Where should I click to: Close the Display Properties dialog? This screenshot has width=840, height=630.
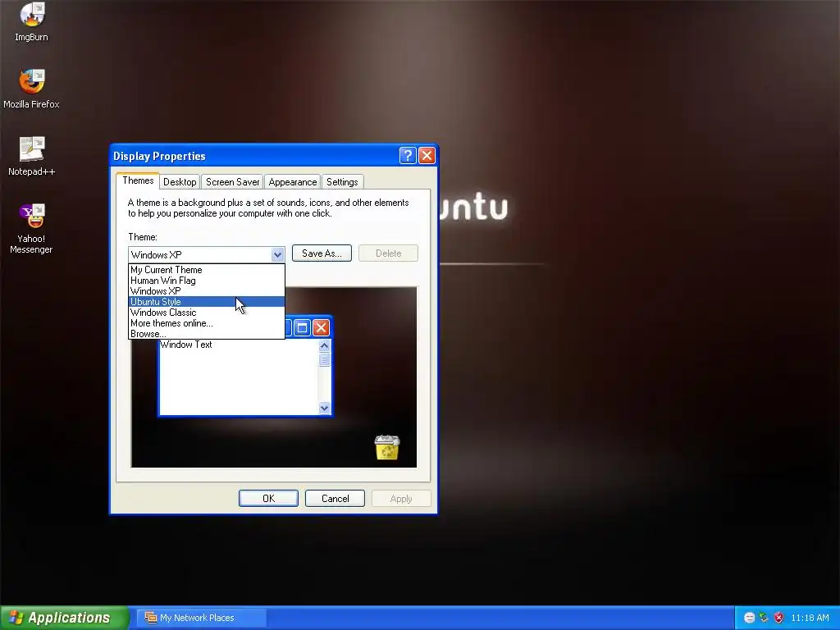tap(427, 155)
